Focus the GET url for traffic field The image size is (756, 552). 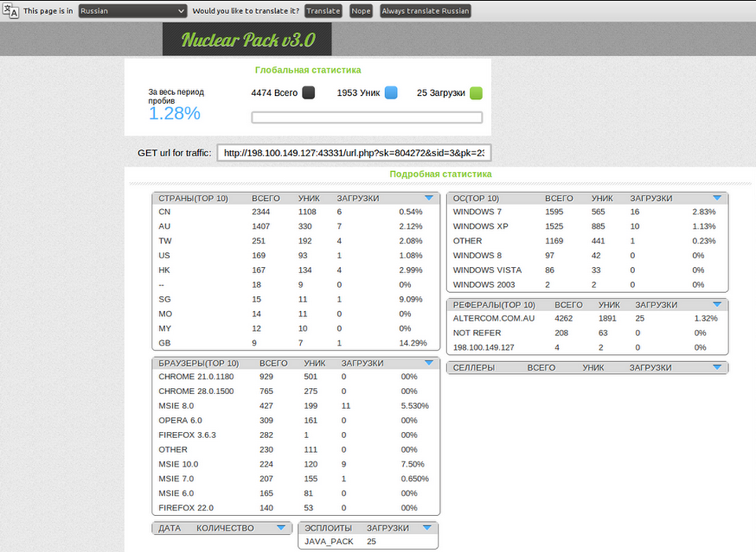(354, 153)
